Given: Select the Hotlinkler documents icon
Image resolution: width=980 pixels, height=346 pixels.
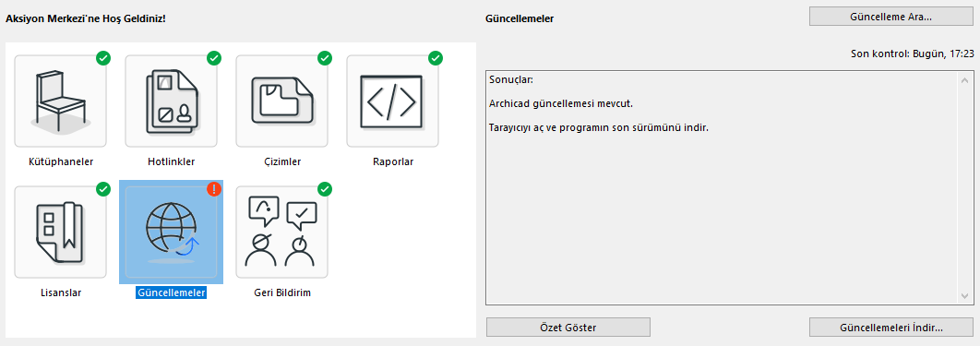Looking at the screenshot, I should (172, 101).
